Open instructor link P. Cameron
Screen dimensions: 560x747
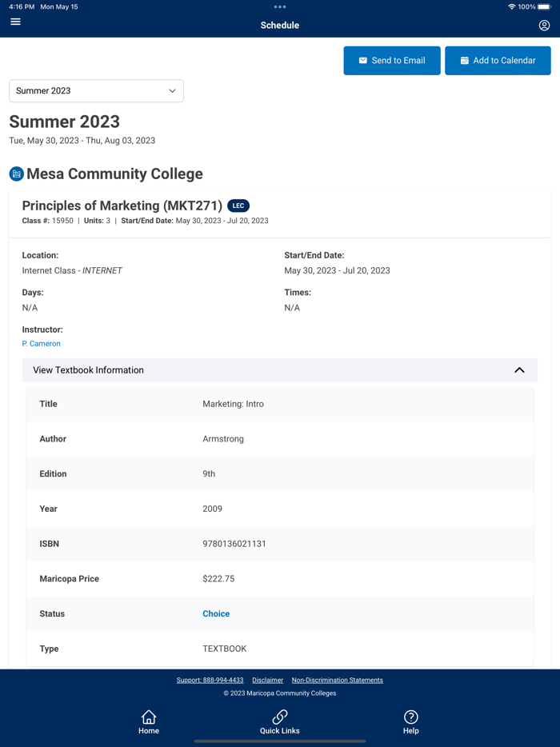point(41,343)
